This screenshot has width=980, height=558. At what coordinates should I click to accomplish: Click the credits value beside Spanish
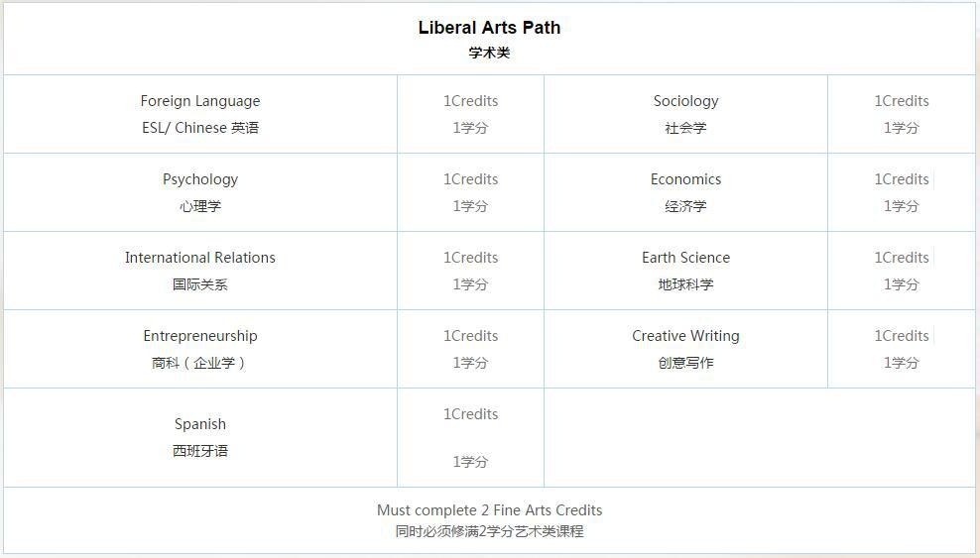pos(470,437)
